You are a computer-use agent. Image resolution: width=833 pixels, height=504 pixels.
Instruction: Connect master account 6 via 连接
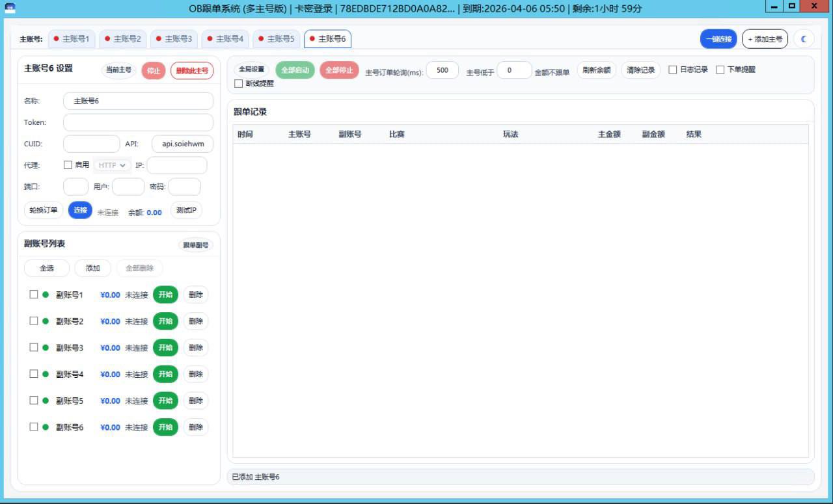pos(80,210)
